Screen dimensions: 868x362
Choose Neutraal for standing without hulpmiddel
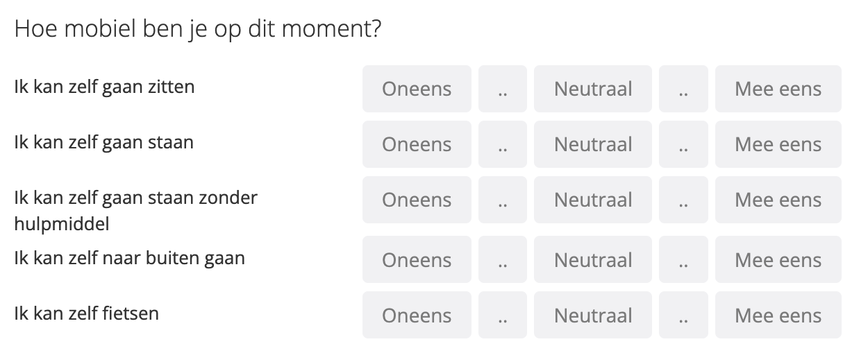pyautogui.click(x=593, y=200)
